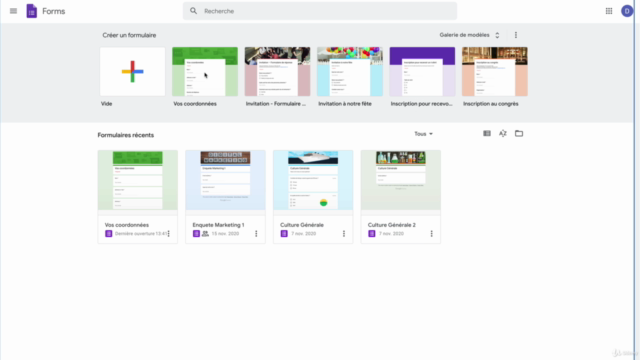
Task: Click 15 nov. 2020 date text
Action: (225, 233)
